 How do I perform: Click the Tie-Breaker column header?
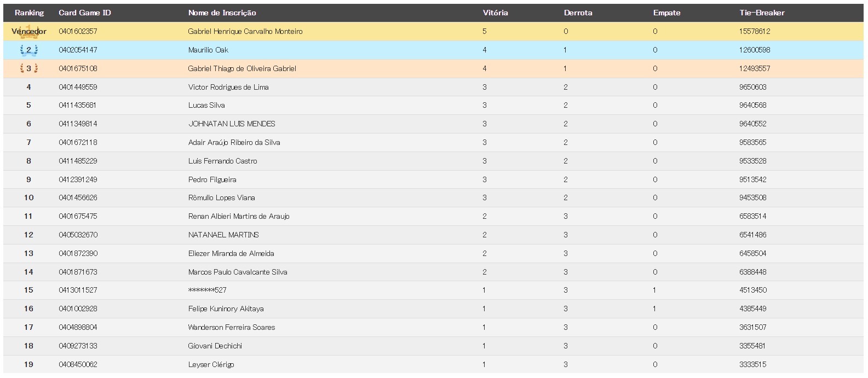[761, 13]
